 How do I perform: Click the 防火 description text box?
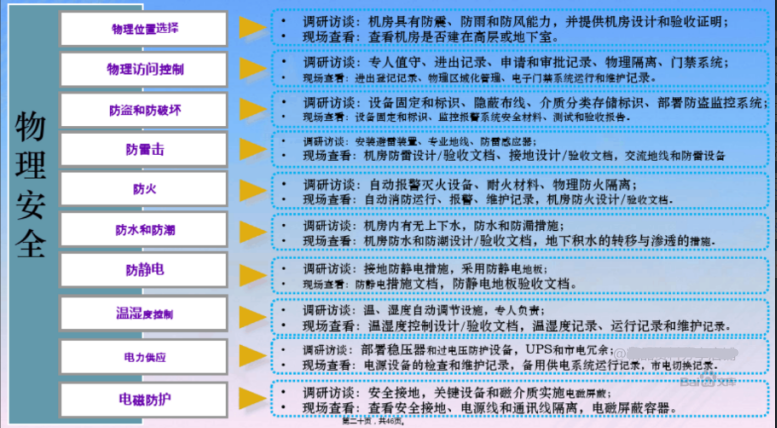pyautogui.click(x=520, y=191)
